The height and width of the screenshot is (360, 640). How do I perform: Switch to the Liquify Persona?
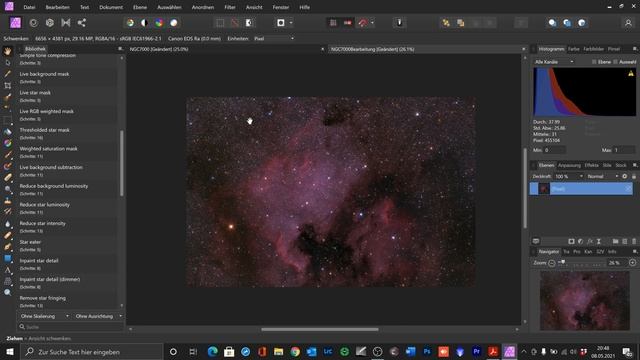click(34, 23)
